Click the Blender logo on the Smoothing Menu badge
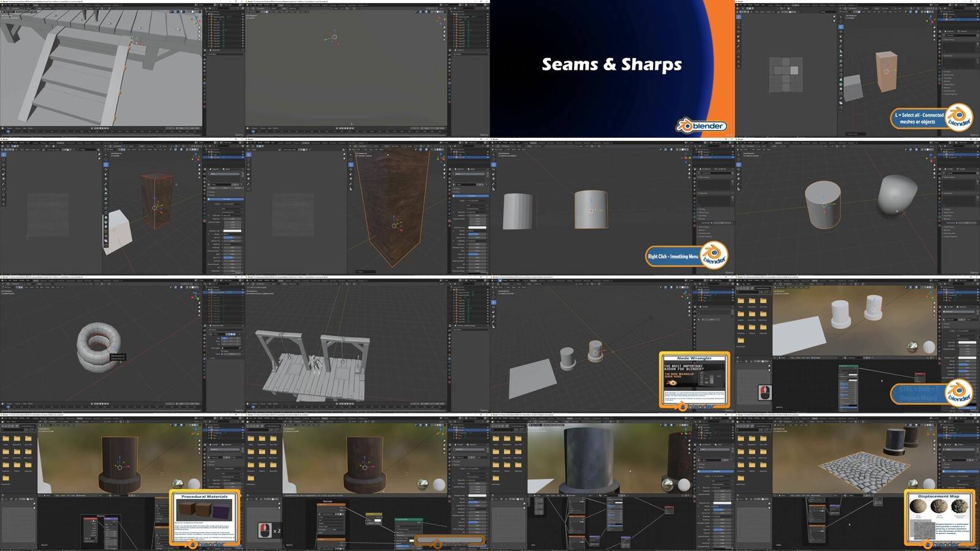 (x=714, y=253)
